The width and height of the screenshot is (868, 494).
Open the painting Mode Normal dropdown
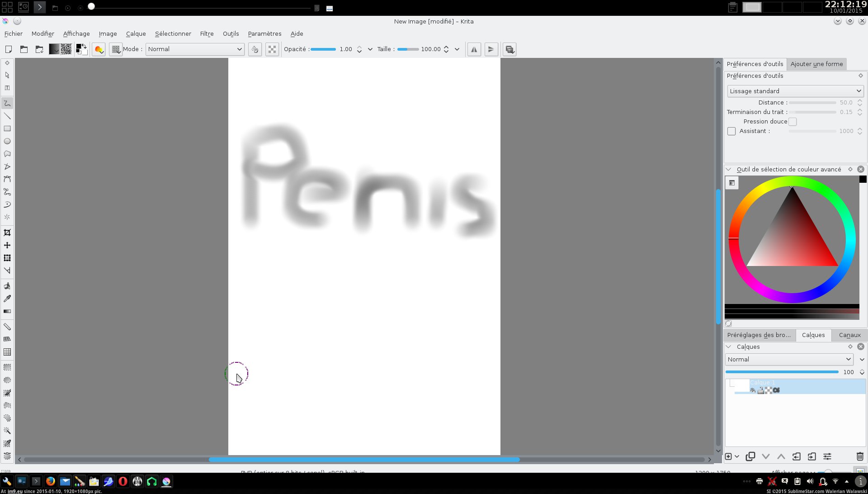click(195, 49)
